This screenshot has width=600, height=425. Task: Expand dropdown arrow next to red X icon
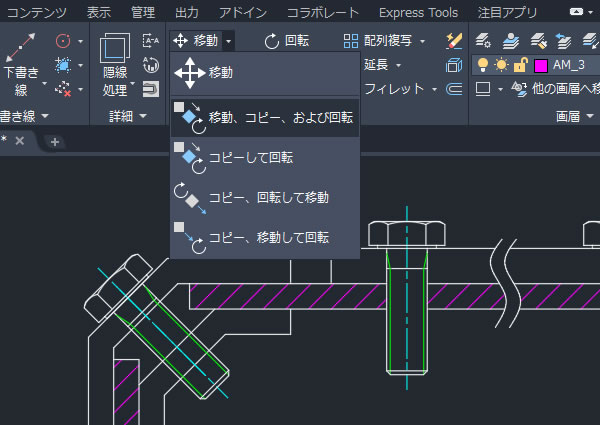[80, 90]
